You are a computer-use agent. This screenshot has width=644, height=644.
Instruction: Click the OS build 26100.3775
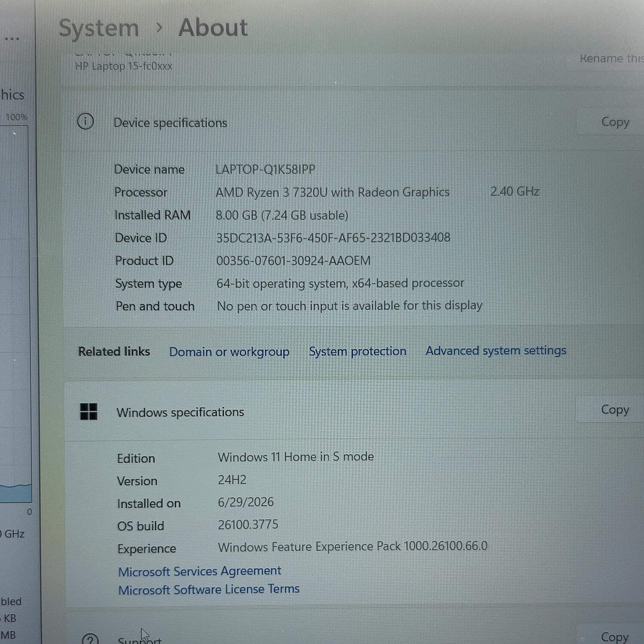[248, 524]
